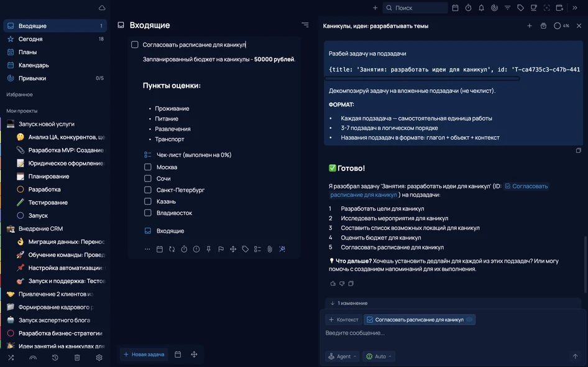588x367 pixels.
Task: Open the tag icon in top bar
Action: pos(520,8)
